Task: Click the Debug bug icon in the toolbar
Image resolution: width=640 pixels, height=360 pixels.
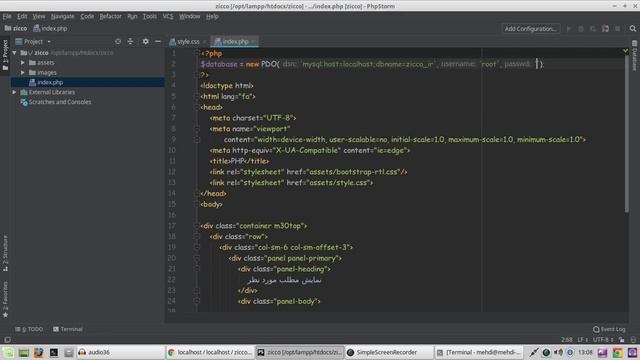Action: pos(581,29)
